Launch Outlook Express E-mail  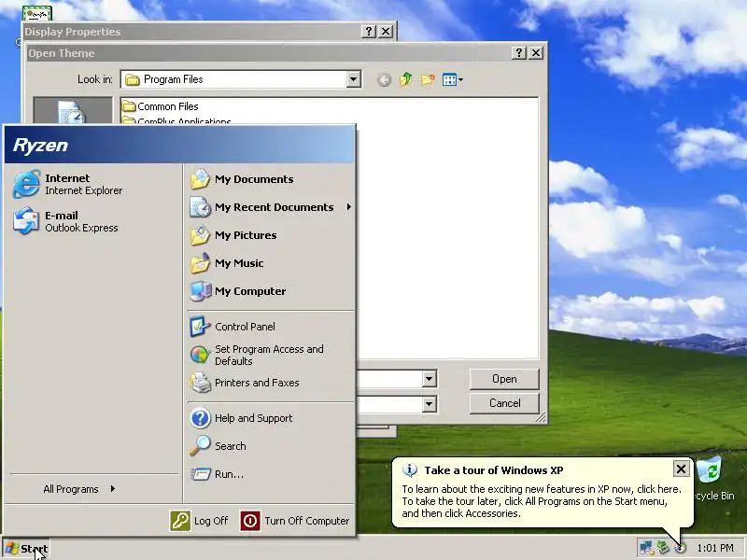click(65, 221)
